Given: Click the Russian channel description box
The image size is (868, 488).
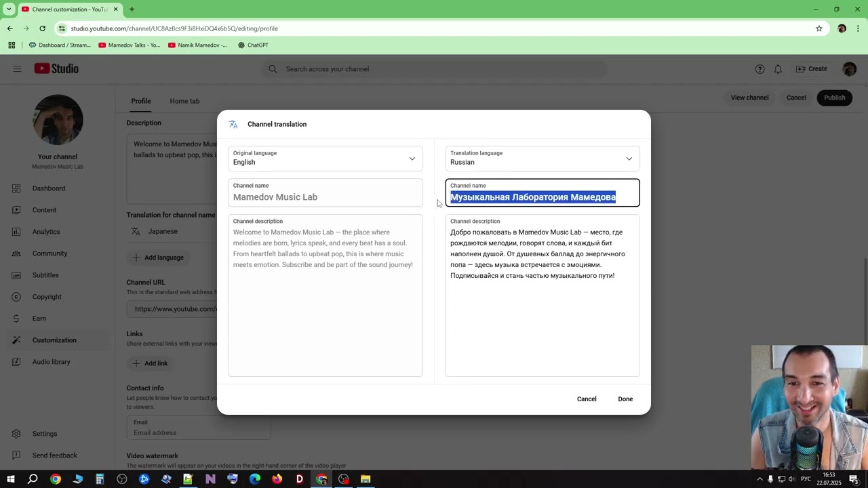Looking at the screenshot, I should (x=542, y=296).
